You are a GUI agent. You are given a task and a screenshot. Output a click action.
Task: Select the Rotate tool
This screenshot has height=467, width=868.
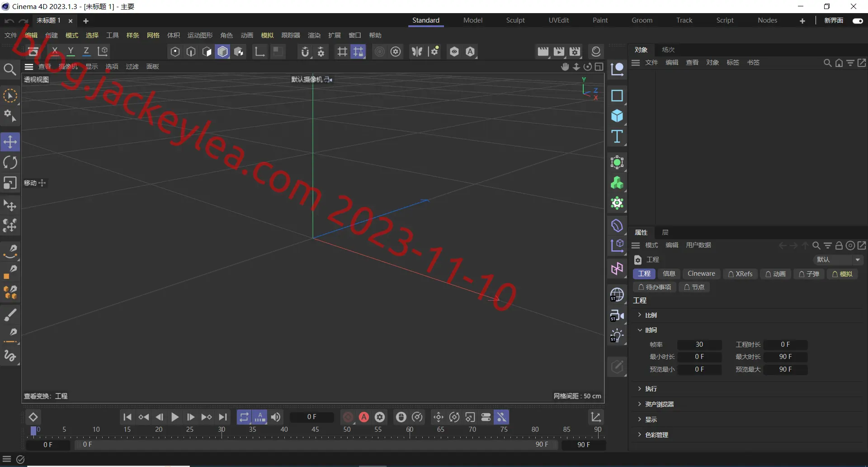10,162
